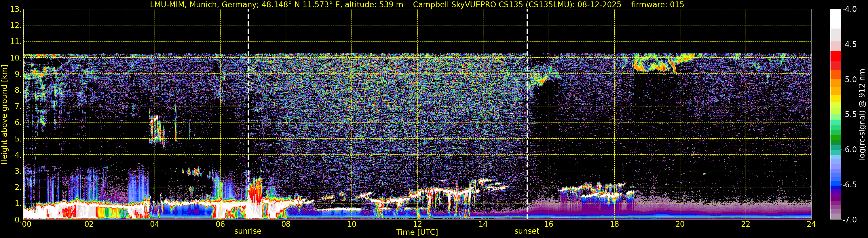The width and height of the screenshot is (868, 238).
Task: Click the time tick label '06'
Action: tap(220, 224)
